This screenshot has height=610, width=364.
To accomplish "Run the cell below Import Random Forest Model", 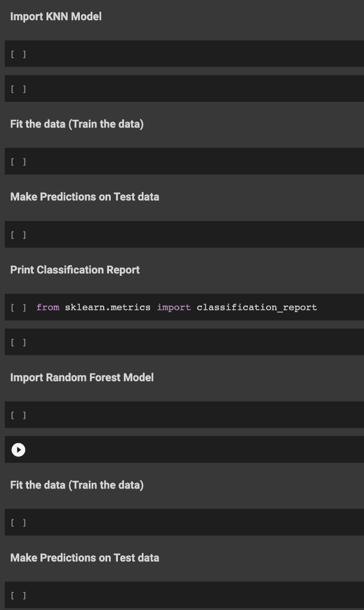I will click(x=18, y=449).
